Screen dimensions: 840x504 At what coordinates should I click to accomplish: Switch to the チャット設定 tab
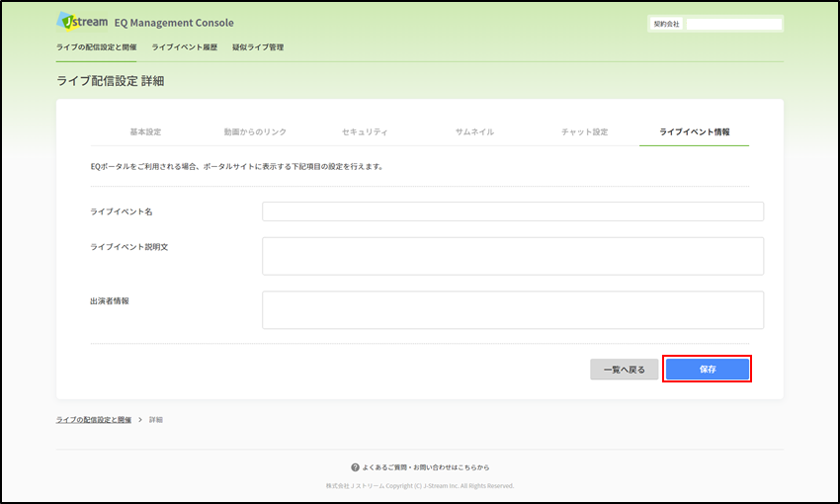pos(584,131)
